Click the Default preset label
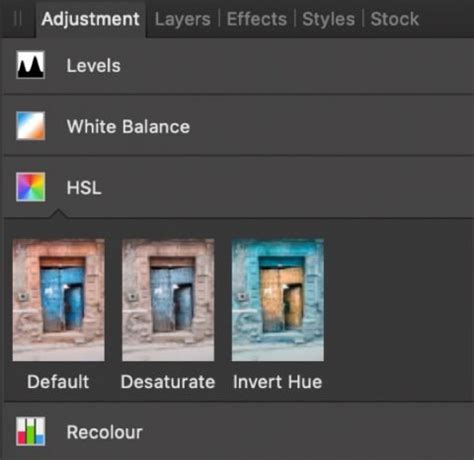Viewport: 474px width, 460px height. (58, 382)
